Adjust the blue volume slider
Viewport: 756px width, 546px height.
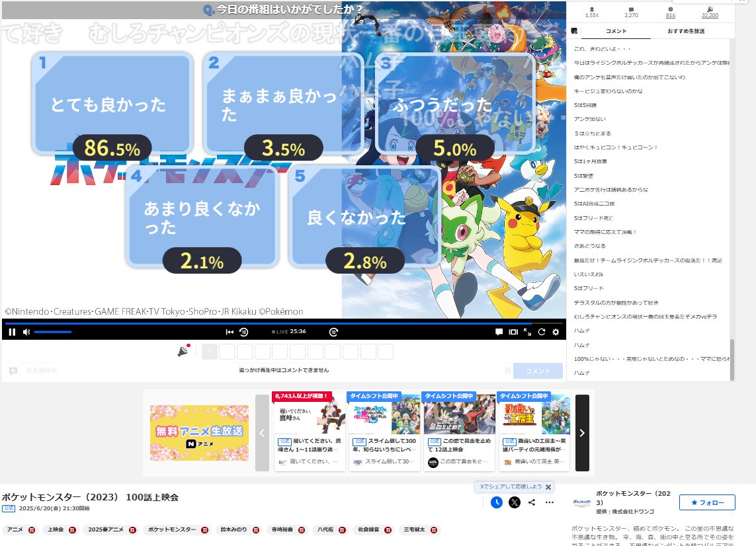(x=52, y=332)
